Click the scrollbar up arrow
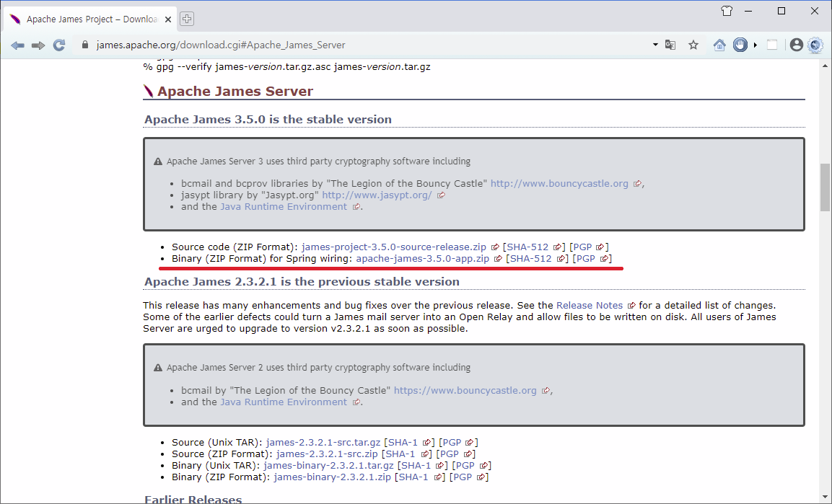Image resolution: width=832 pixels, height=504 pixels. point(825,66)
